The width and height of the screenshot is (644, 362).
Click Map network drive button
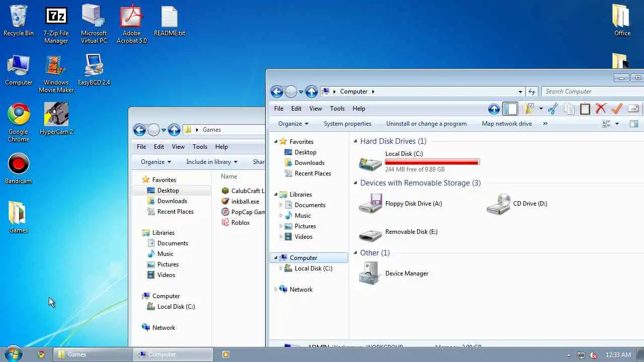pyautogui.click(x=507, y=124)
